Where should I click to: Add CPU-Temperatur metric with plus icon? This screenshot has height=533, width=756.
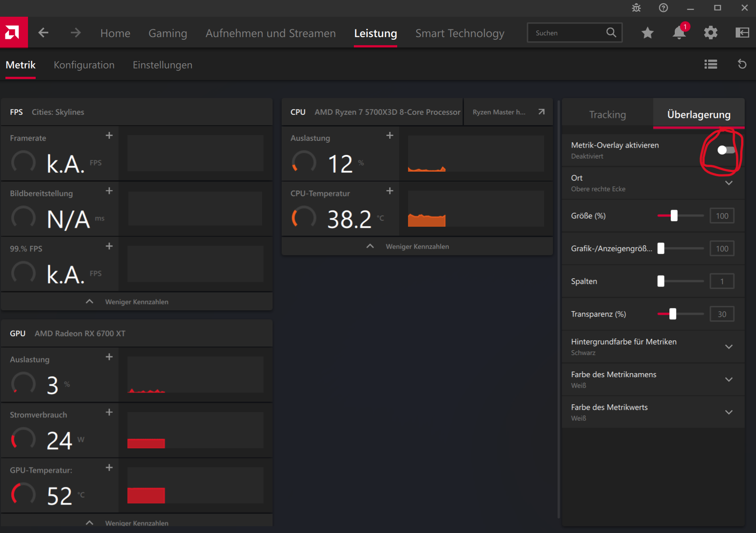(390, 191)
